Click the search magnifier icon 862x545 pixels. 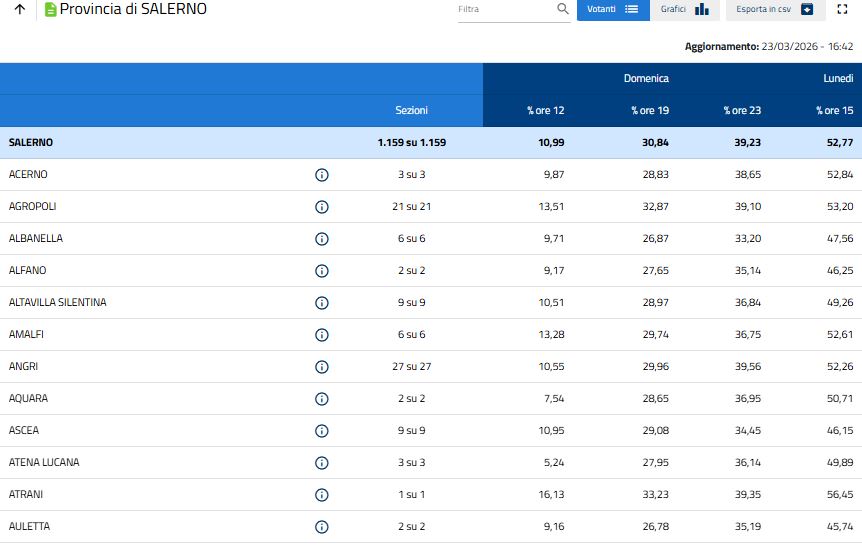click(x=563, y=9)
